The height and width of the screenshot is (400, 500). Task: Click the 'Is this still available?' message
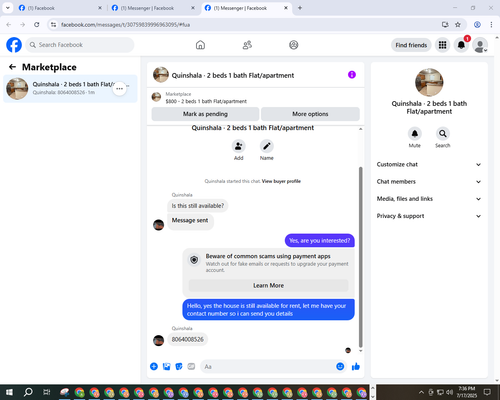click(x=198, y=206)
